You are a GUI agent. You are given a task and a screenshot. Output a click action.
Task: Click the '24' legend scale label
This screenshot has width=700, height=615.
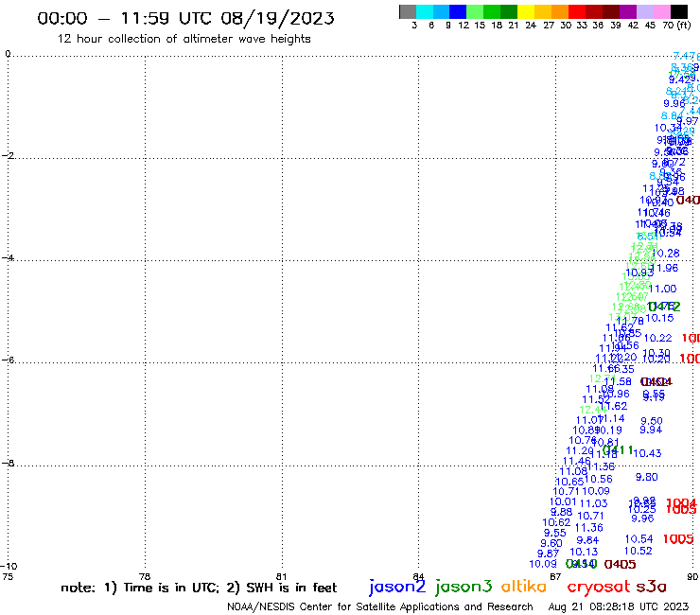click(x=531, y=25)
